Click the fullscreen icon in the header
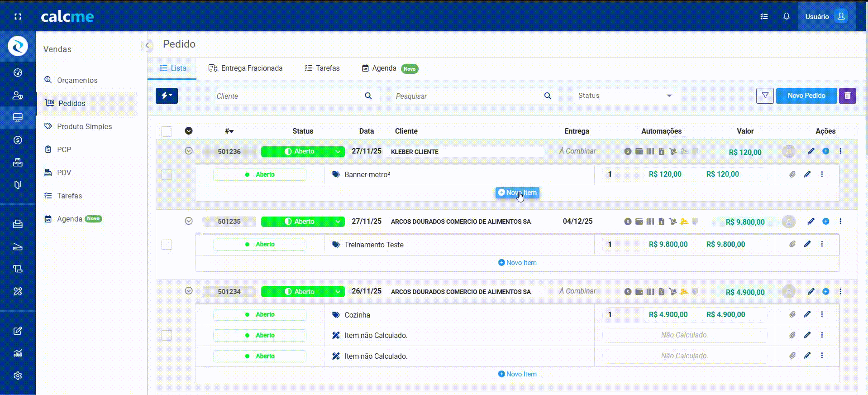 click(18, 17)
